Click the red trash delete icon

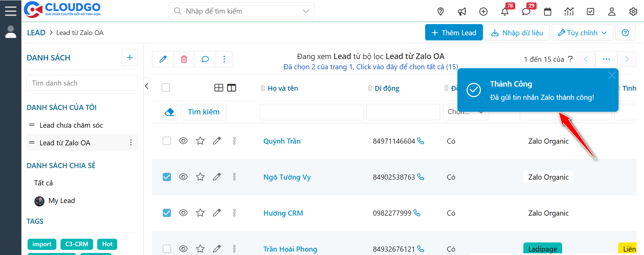(184, 59)
